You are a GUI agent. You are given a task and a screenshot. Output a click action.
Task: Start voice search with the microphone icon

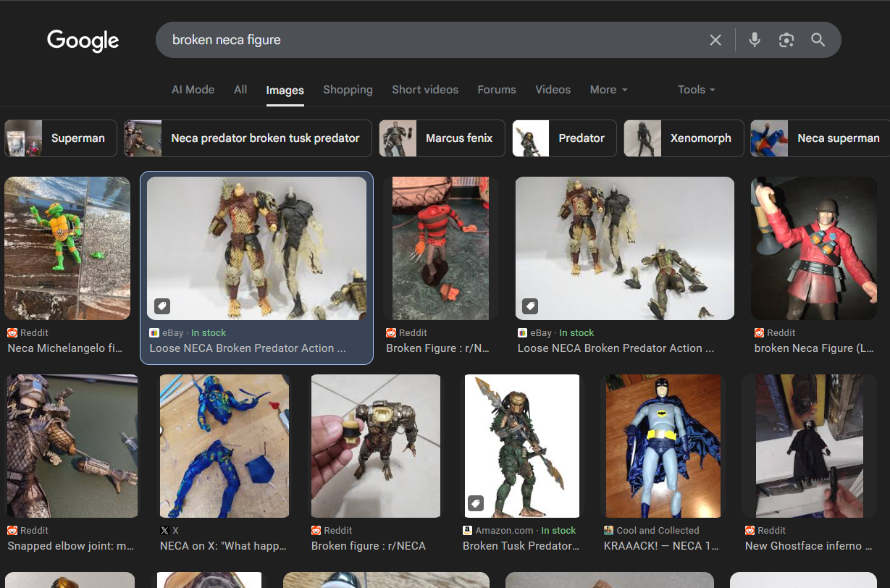(x=755, y=40)
